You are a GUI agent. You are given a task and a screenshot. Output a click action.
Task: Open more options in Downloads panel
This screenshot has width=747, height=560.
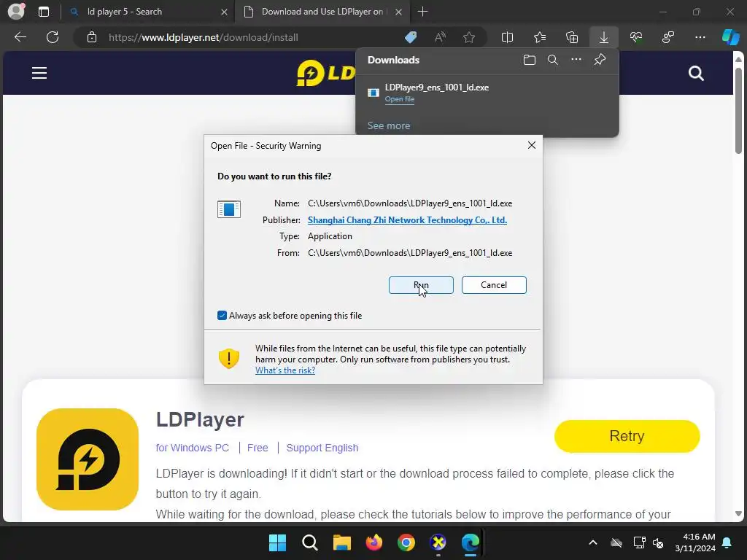[x=576, y=60]
